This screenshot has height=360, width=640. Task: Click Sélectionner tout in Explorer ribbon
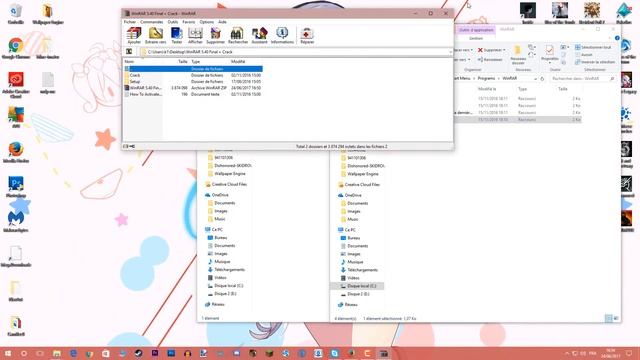pyautogui.click(x=593, y=47)
